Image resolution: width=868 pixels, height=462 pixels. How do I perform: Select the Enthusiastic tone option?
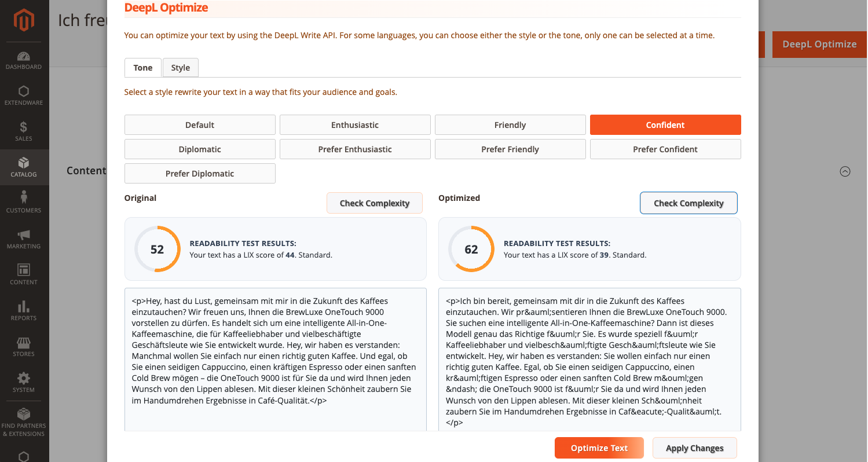point(355,125)
